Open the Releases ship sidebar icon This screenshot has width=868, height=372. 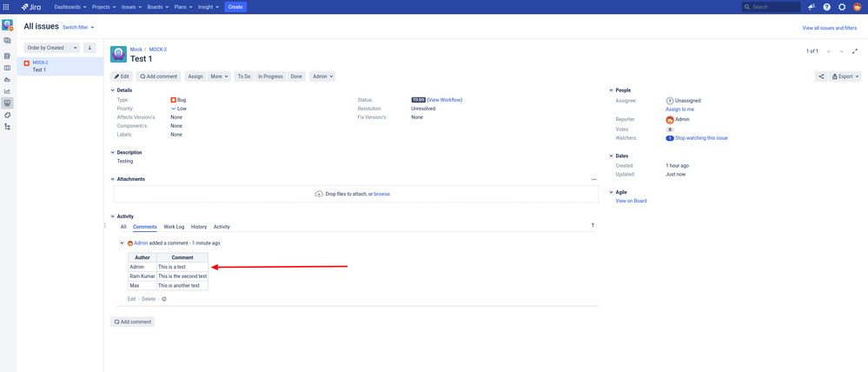pos(7,80)
